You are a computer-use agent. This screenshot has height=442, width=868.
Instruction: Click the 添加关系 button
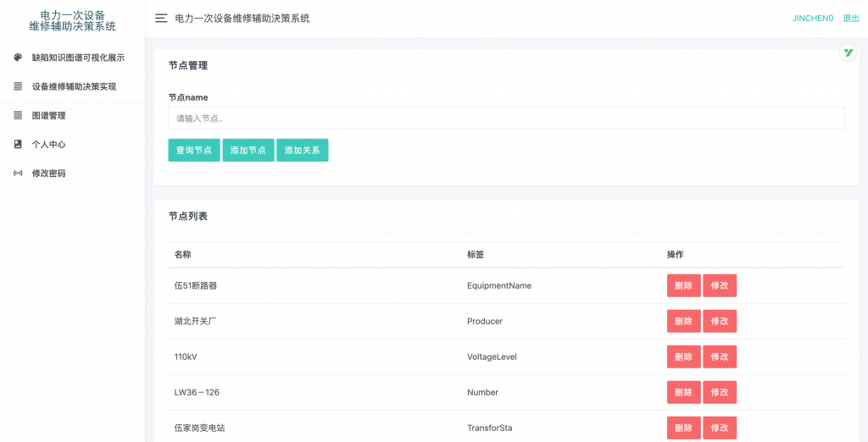[302, 150]
